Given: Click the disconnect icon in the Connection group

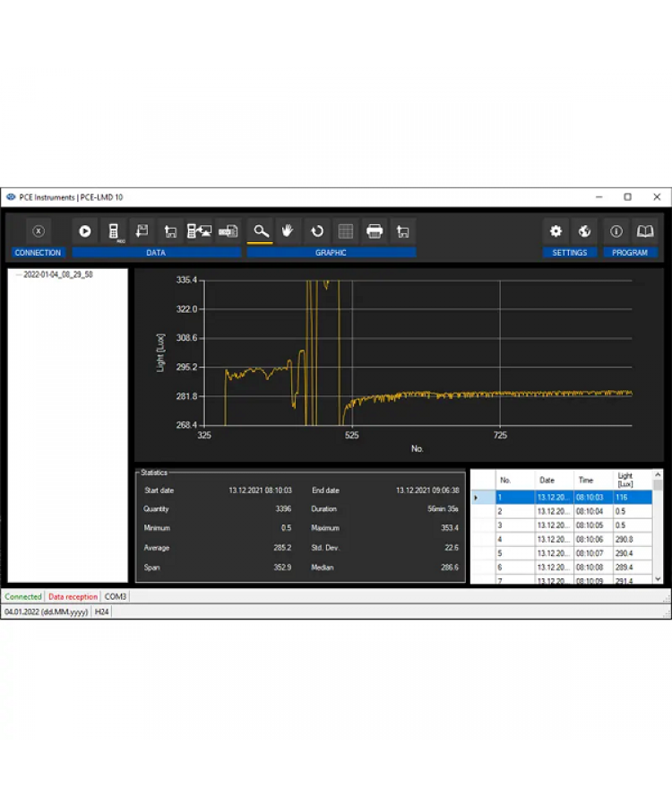Looking at the screenshot, I should 38,230.
